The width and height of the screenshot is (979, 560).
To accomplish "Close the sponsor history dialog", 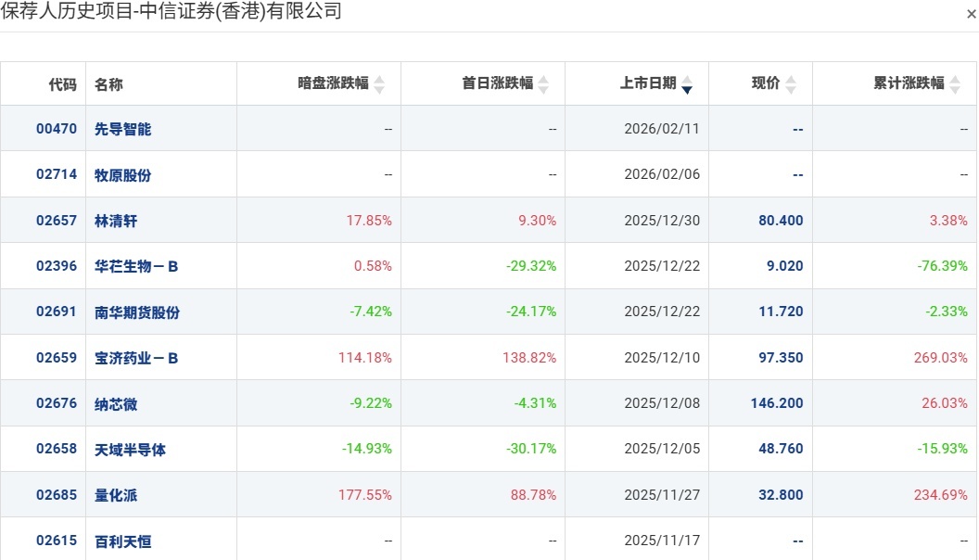I will [x=971, y=14].
